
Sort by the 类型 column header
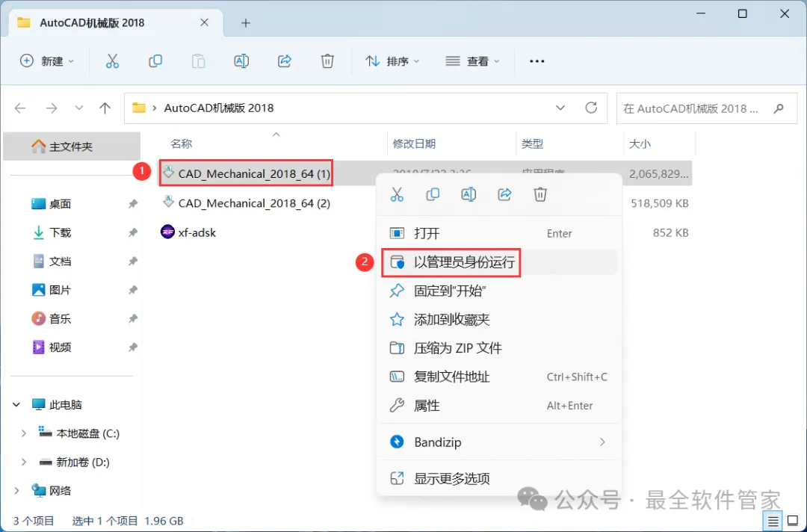tap(532, 144)
